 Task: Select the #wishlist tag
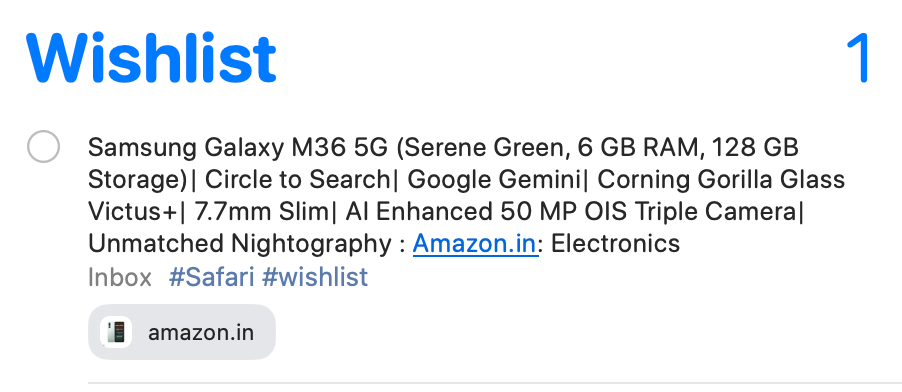[x=315, y=277]
